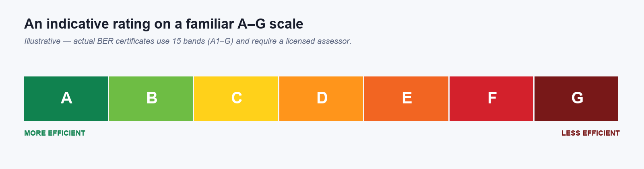Viewport: 644px width, 169px height.
Task: Click the word "Illustrative" in the subtitle
Action: click(42, 41)
